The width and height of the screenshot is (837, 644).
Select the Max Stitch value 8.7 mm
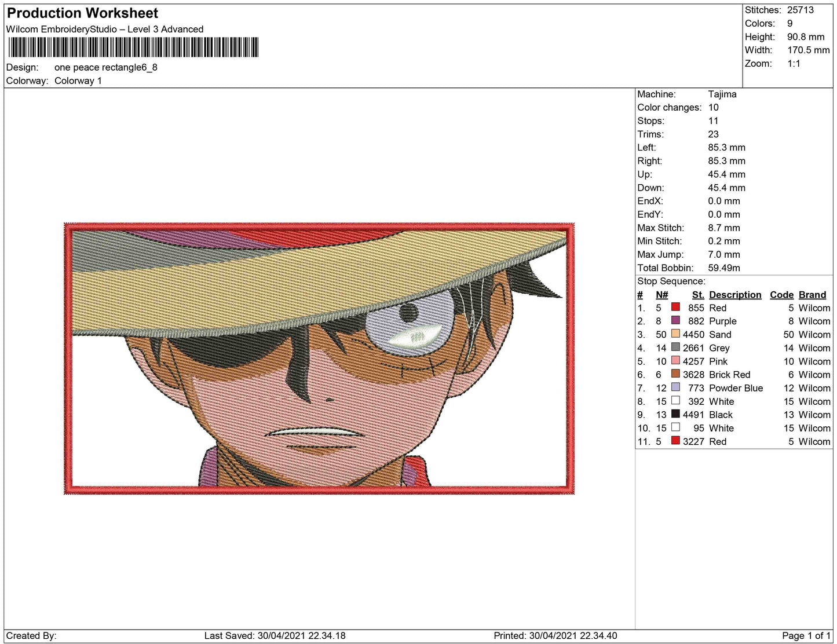[724, 228]
